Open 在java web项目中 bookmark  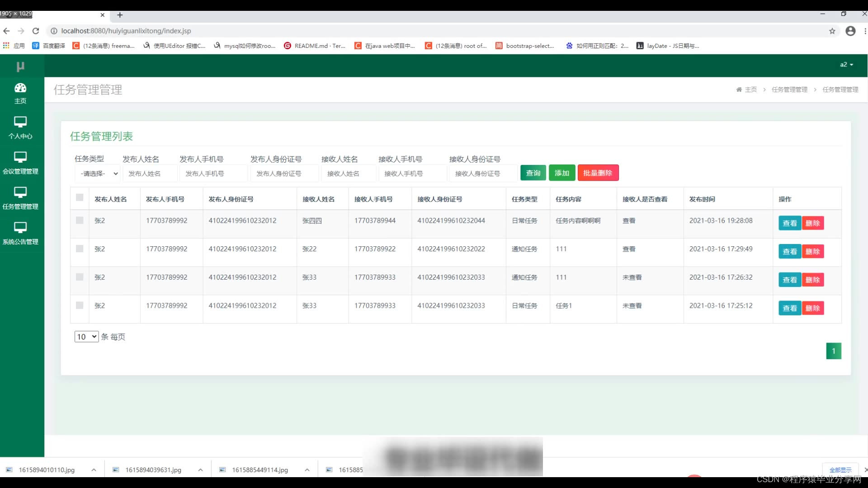click(385, 46)
